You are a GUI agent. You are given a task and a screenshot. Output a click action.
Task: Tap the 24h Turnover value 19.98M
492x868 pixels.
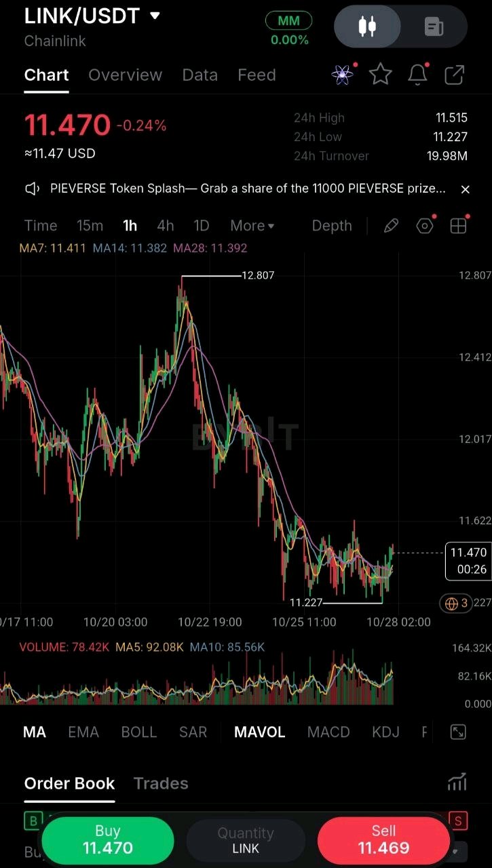click(447, 156)
